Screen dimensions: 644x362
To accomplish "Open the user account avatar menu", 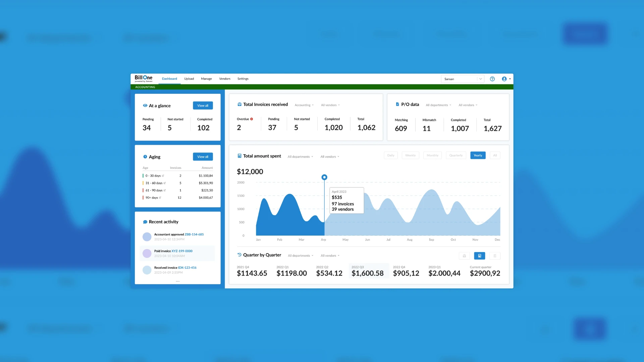I will point(506,79).
